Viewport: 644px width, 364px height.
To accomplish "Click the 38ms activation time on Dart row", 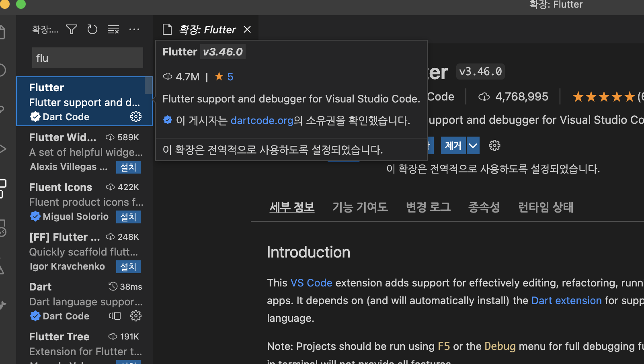I will click(x=125, y=287).
